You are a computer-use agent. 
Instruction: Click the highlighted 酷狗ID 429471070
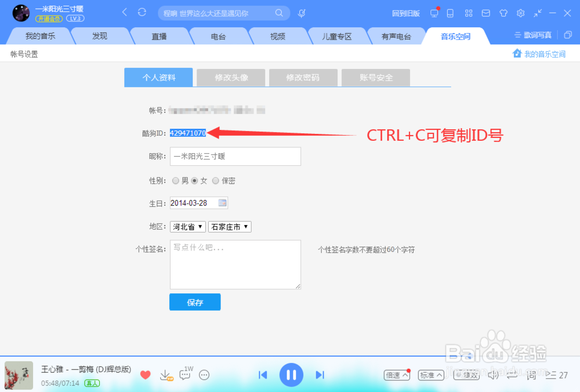[188, 133]
